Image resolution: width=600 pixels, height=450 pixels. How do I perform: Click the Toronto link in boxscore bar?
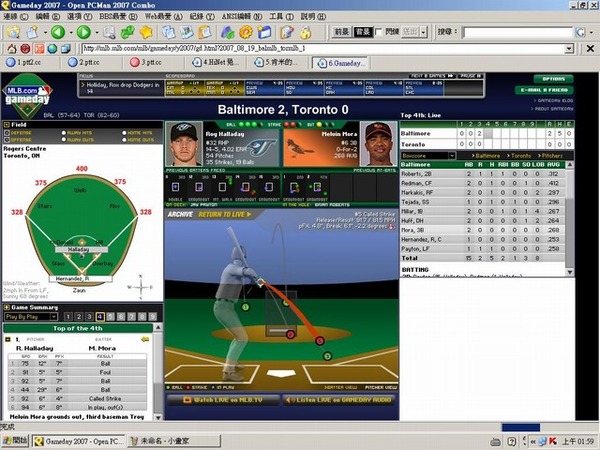pos(521,156)
